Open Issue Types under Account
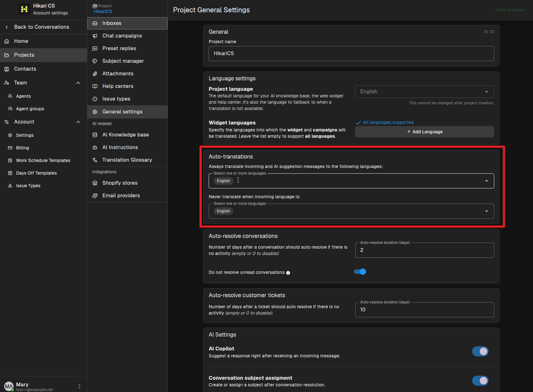 click(x=43, y=186)
